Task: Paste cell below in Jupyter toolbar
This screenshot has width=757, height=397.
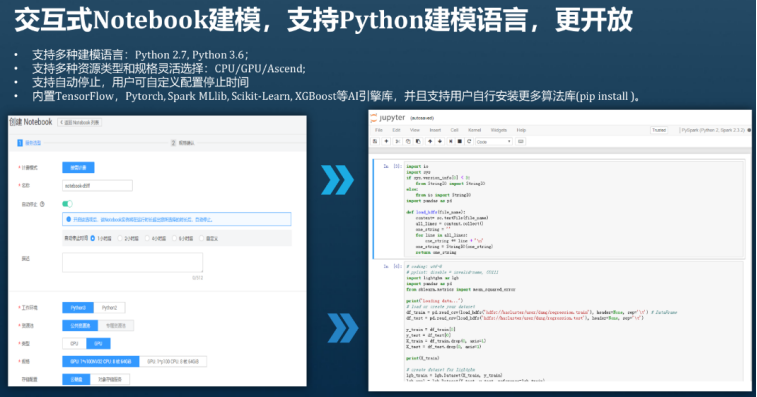Action: 418,142
